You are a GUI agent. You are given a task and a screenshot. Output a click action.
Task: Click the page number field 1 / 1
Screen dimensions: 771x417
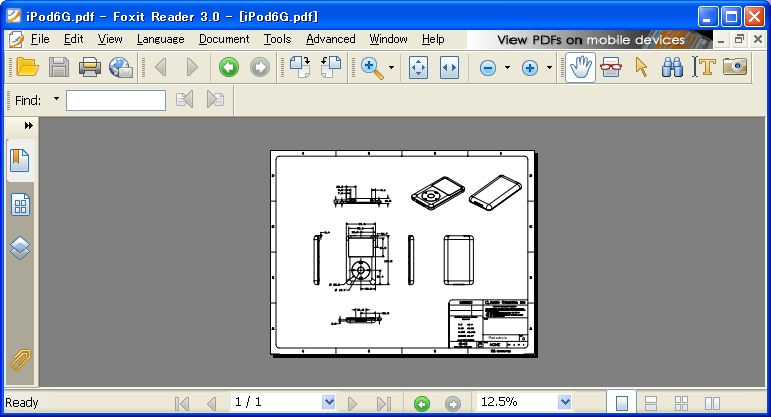pyautogui.click(x=277, y=402)
